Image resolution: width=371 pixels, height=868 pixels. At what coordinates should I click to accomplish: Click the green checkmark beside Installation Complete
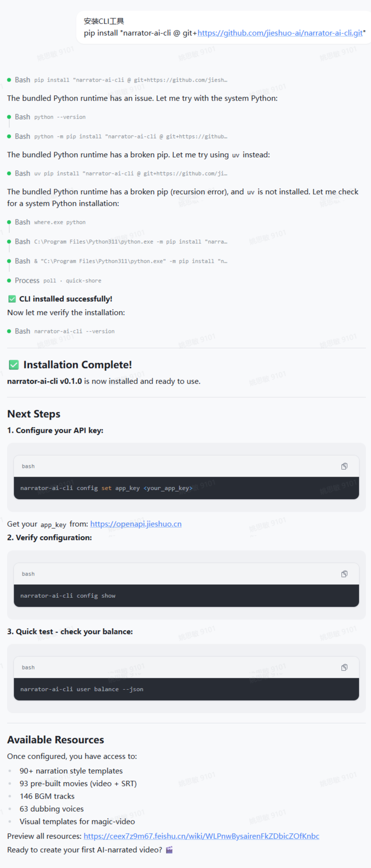[14, 365]
